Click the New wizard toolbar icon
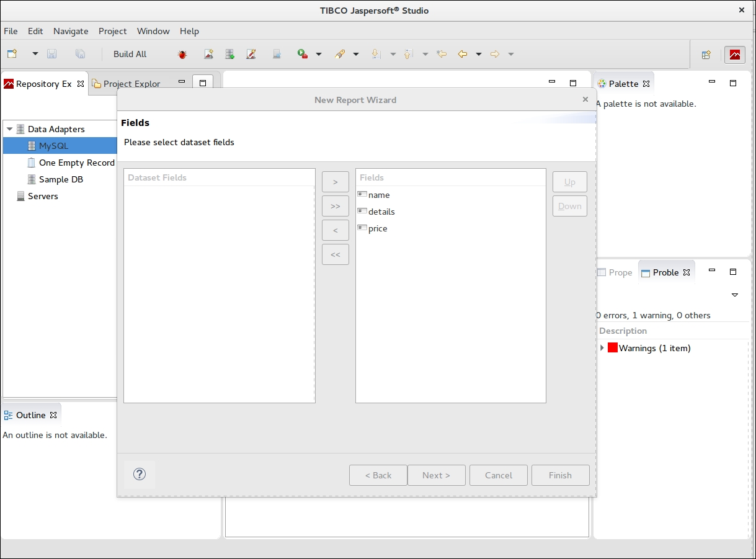 [12, 54]
